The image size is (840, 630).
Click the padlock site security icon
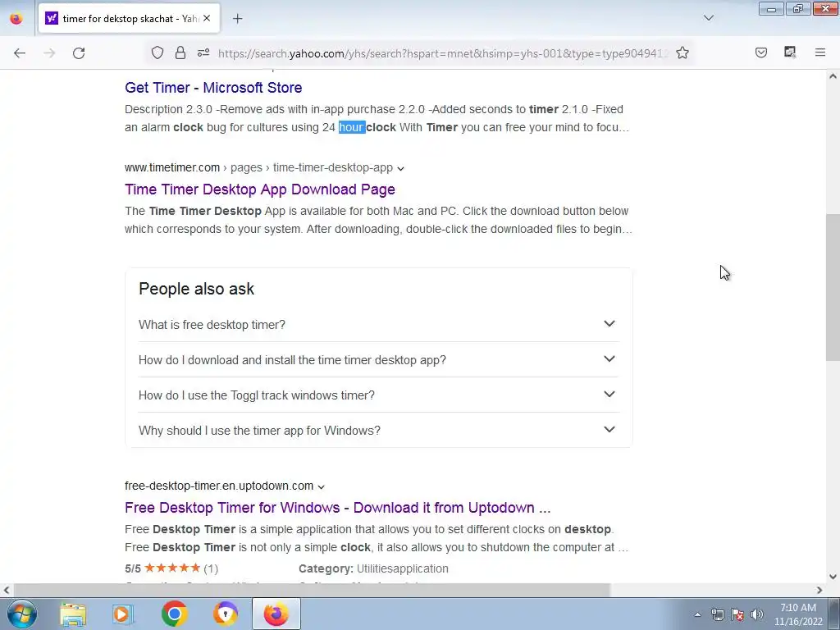pyautogui.click(x=180, y=52)
